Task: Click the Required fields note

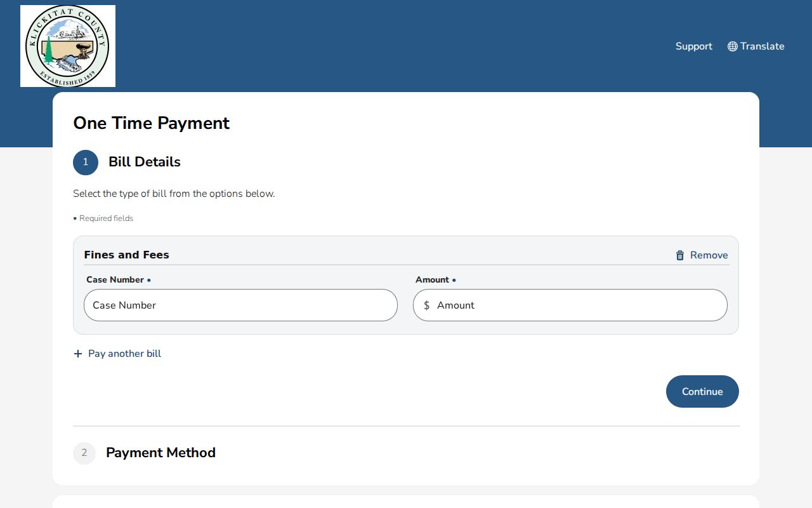Action: click(x=103, y=218)
